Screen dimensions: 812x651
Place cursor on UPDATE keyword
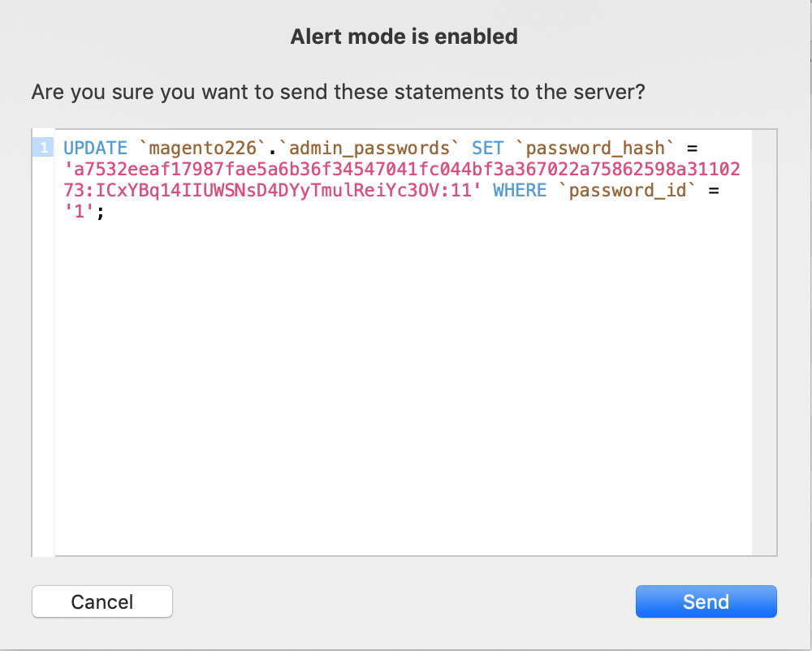click(x=95, y=148)
